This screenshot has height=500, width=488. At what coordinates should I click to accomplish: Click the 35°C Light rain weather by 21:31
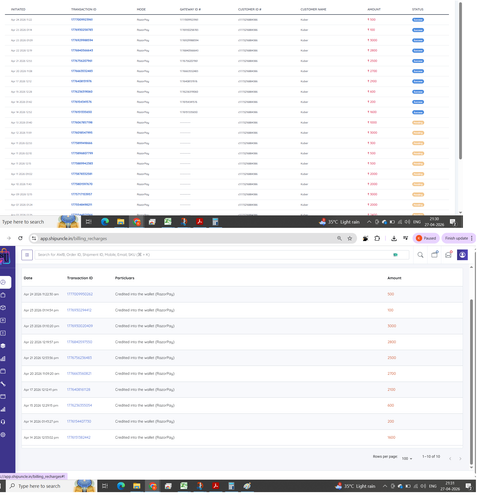(355, 486)
